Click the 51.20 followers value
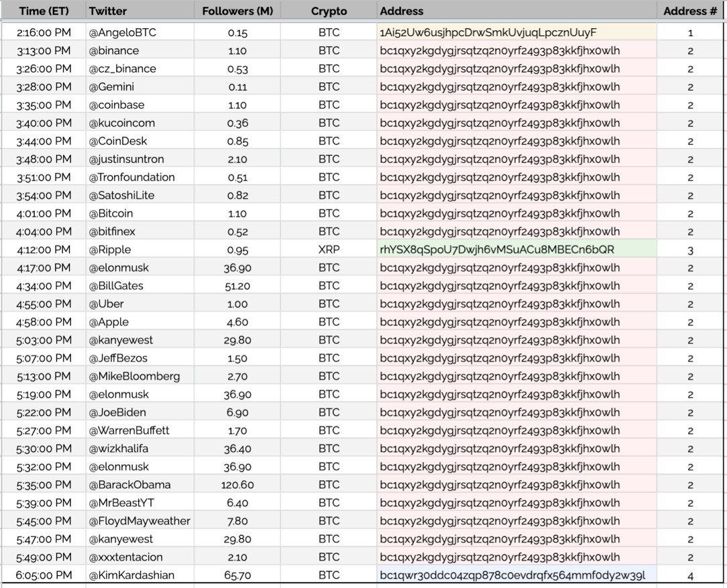This screenshot has width=727, height=588. click(237, 286)
